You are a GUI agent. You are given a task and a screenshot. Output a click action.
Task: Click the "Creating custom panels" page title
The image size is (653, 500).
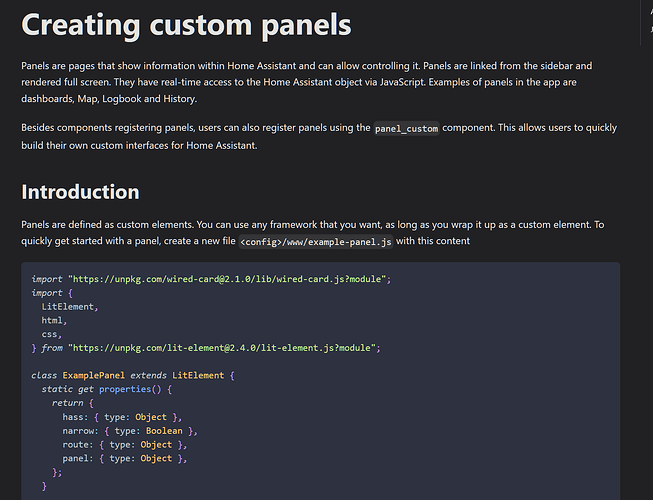click(185, 24)
